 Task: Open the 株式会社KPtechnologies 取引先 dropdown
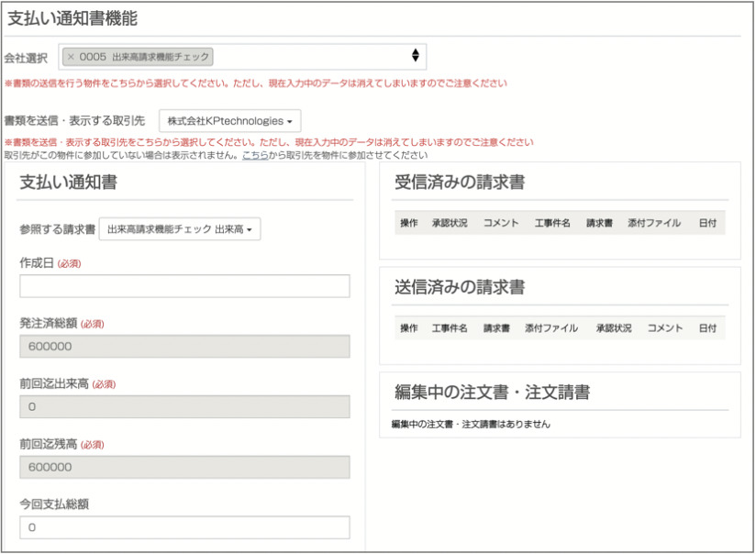(x=229, y=120)
